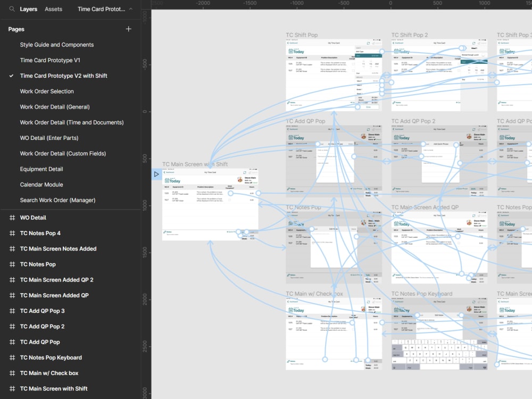Click the TC Main w/ Check box frame thumbnail
Screen dimensions: 532x399
(x=334, y=334)
